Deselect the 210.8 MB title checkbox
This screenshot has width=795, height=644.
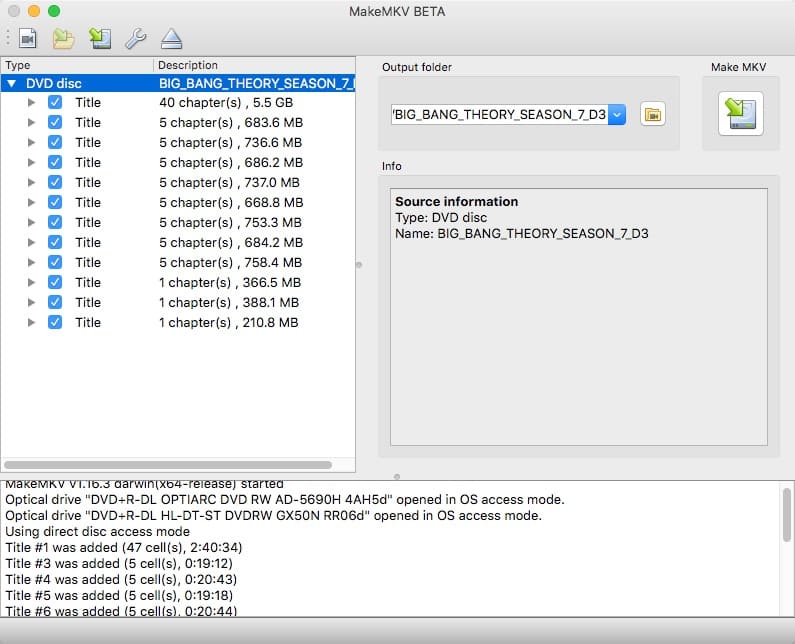[x=55, y=322]
